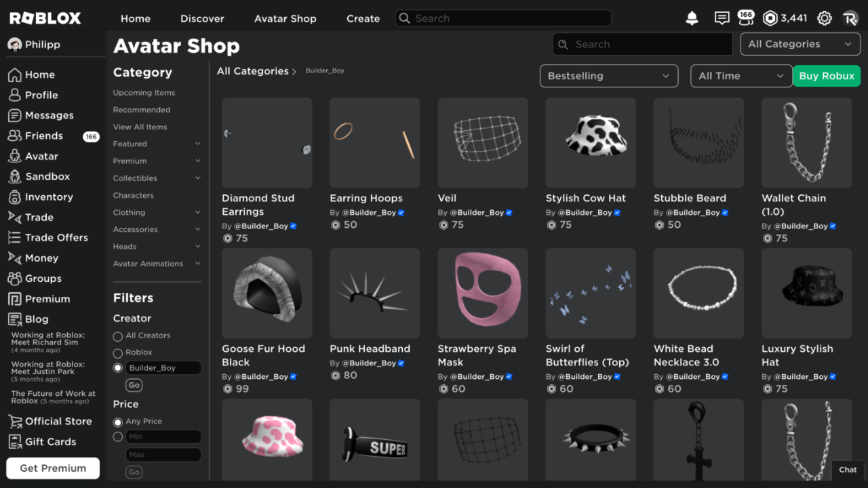
Task: Open the Bestselling sort dropdown
Action: click(x=608, y=76)
